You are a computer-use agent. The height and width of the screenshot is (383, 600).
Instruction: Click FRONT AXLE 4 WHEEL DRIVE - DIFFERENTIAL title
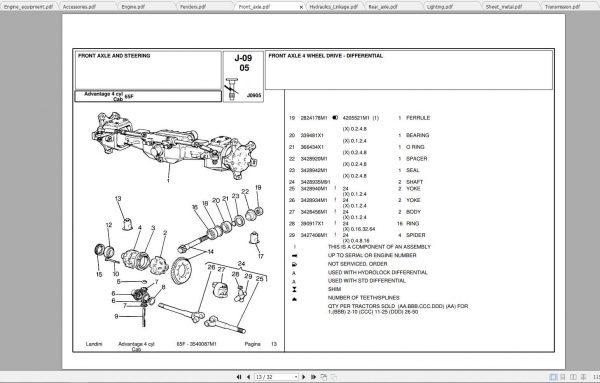[x=326, y=56]
